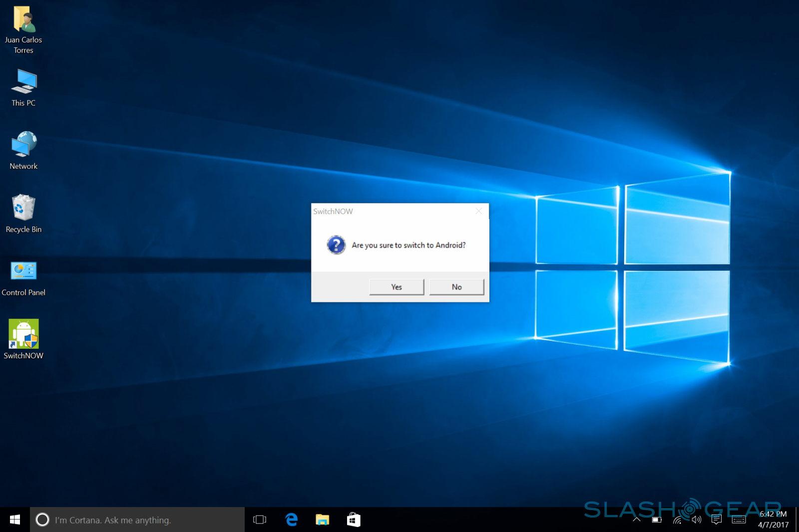Open the volume control speaker icon
Screen dimensions: 799x532
(696, 520)
